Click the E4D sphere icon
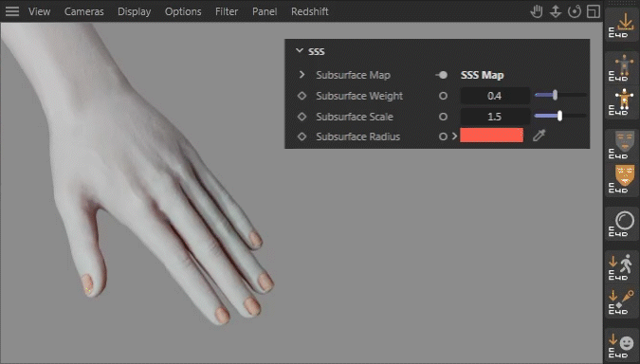Screen dimensions: 640x364 click(x=622, y=224)
